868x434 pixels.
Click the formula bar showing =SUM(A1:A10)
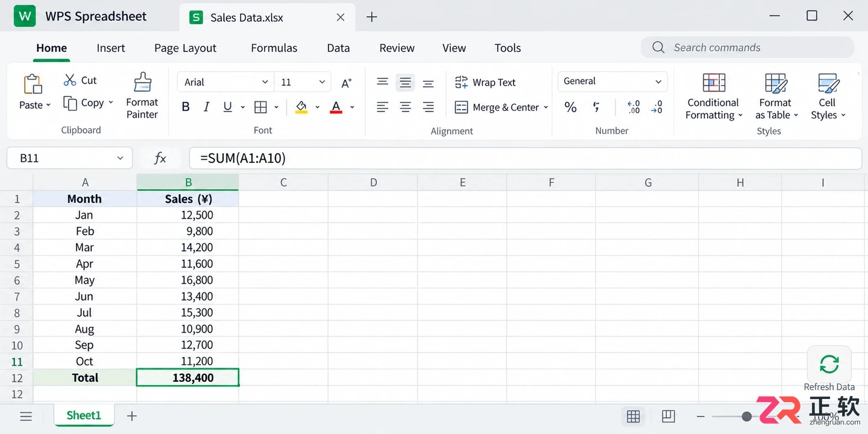point(525,159)
